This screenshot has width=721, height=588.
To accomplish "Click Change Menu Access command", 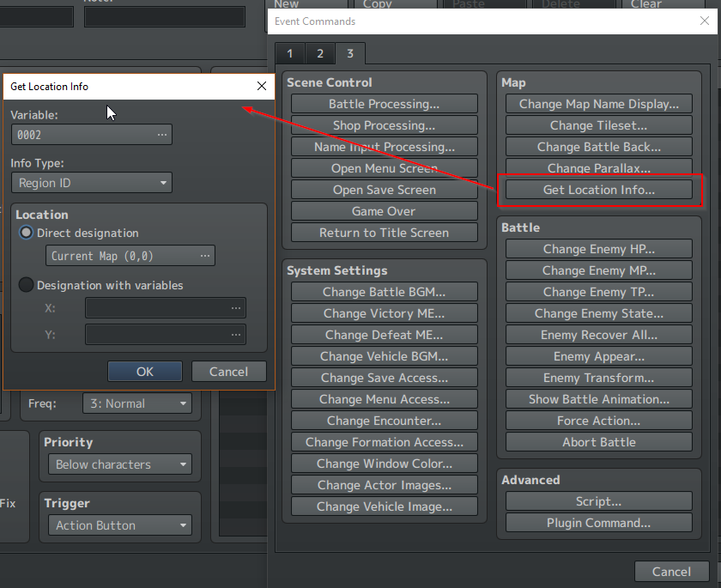I will point(384,399).
